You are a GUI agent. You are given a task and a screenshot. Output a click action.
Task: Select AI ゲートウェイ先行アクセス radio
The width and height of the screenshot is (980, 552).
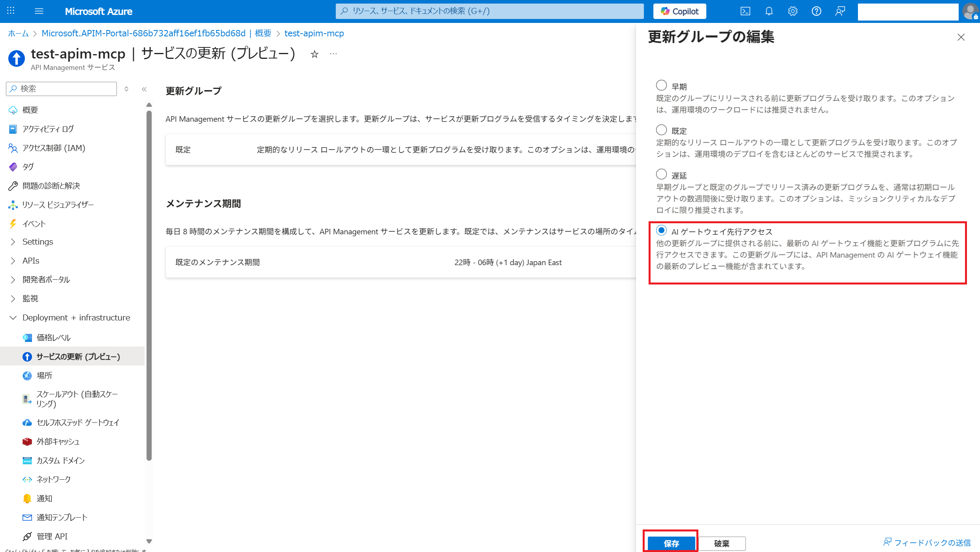point(661,230)
